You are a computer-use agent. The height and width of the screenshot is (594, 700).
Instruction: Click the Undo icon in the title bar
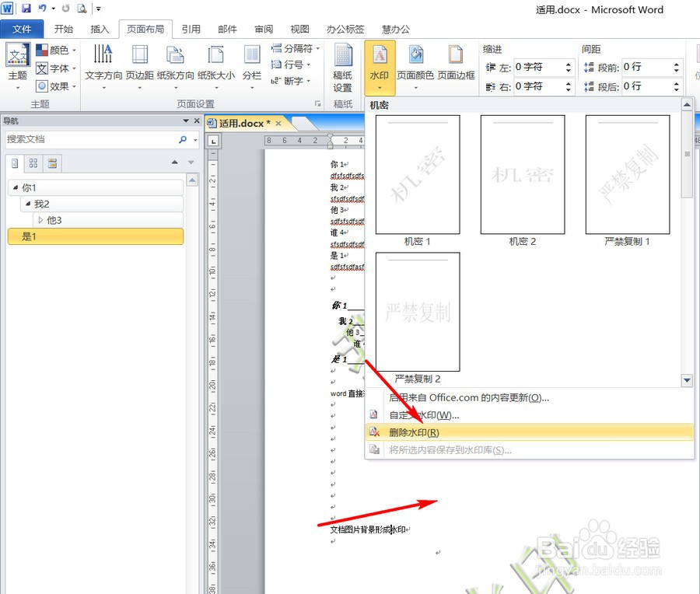tap(43, 9)
